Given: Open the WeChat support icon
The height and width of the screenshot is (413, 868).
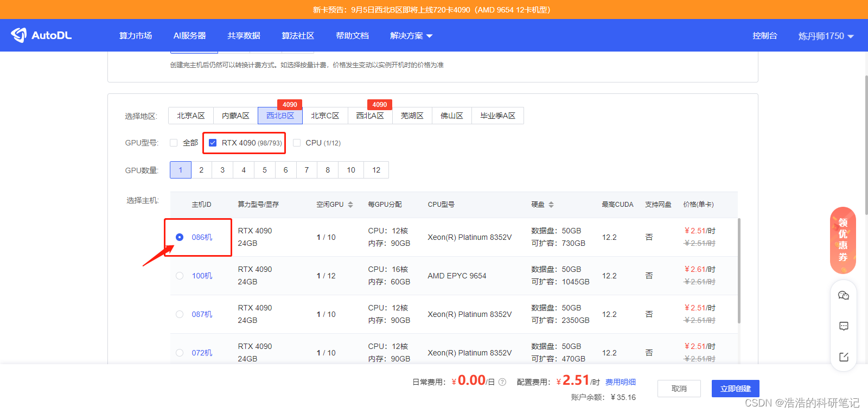Looking at the screenshot, I should coord(844,295).
